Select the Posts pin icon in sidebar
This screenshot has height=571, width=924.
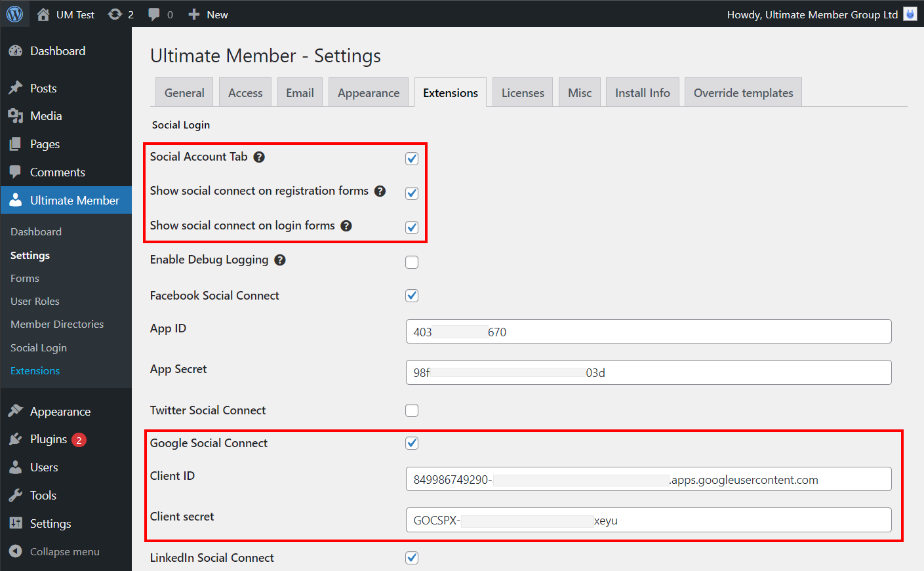pyautogui.click(x=16, y=87)
